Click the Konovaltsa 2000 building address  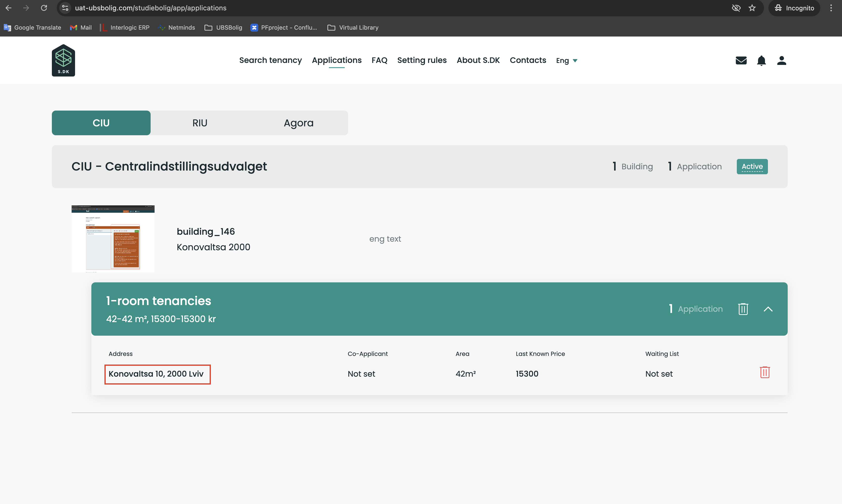tap(213, 247)
